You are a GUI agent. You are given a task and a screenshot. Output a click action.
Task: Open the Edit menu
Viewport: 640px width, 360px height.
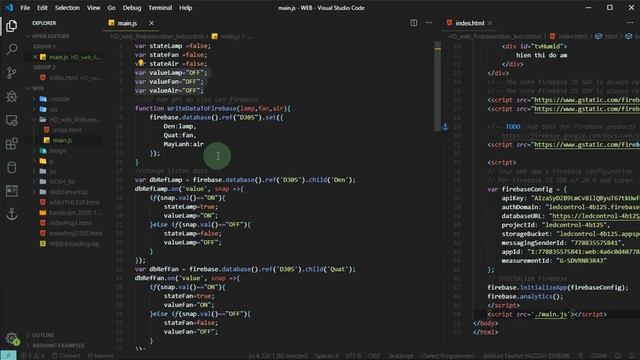(42, 8)
